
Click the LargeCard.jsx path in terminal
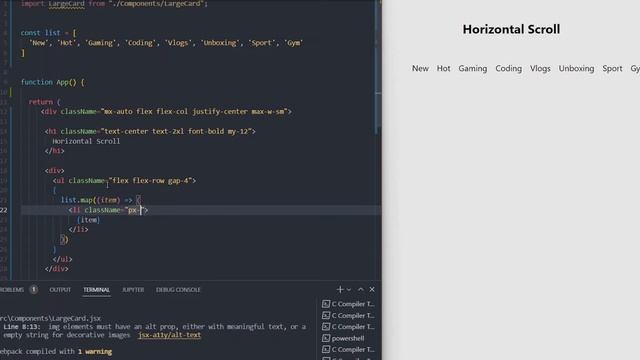(x=51, y=318)
